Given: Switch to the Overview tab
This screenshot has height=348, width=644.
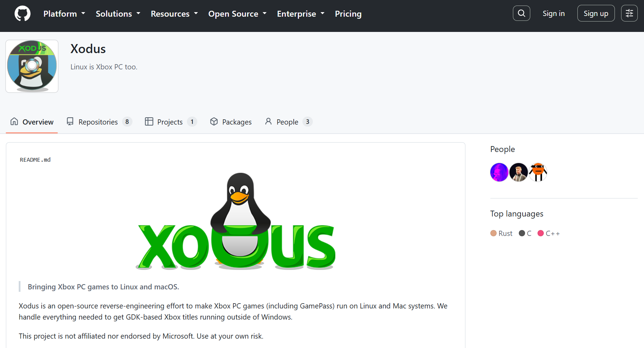Looking at the screenshot, I should coord(32,122).
